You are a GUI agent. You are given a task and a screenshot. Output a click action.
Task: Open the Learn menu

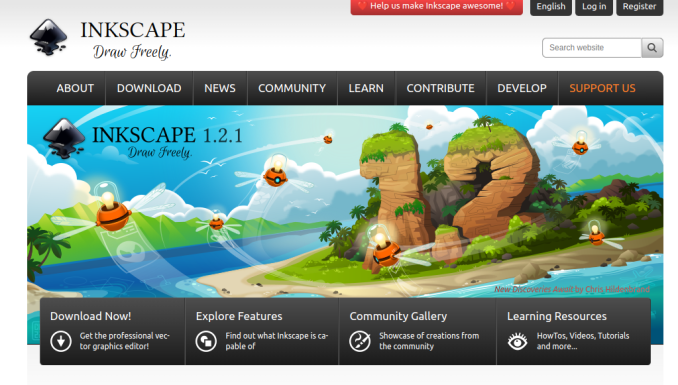(x=366, y=88)
